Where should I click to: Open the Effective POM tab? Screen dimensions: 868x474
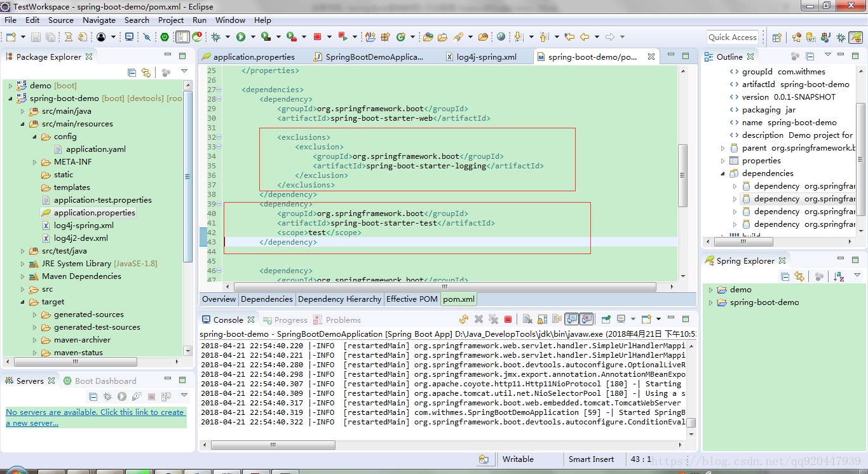[412, 299]
